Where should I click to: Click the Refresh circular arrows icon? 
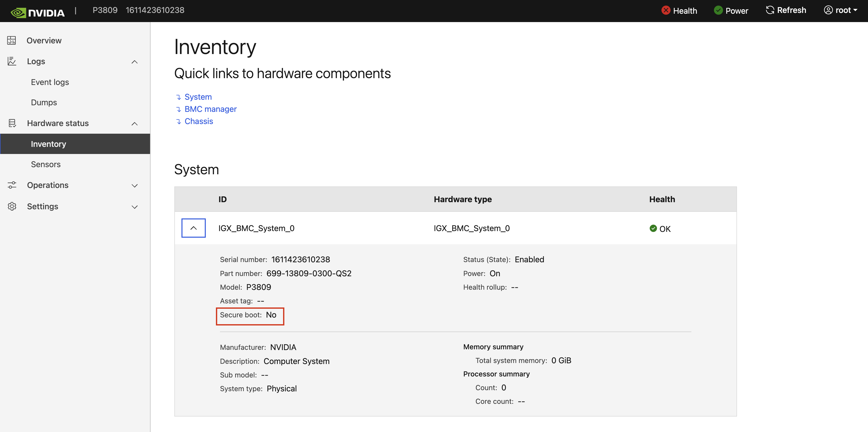[x=770, y=10]
